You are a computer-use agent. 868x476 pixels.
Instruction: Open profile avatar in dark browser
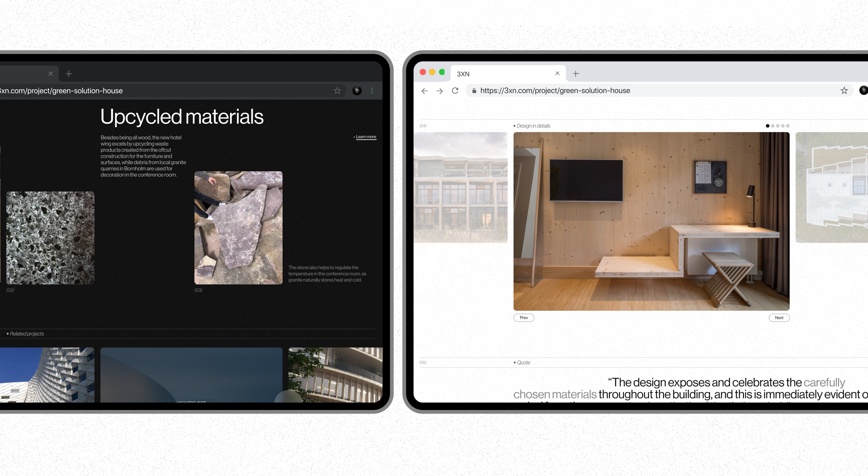tap(357, 90)
